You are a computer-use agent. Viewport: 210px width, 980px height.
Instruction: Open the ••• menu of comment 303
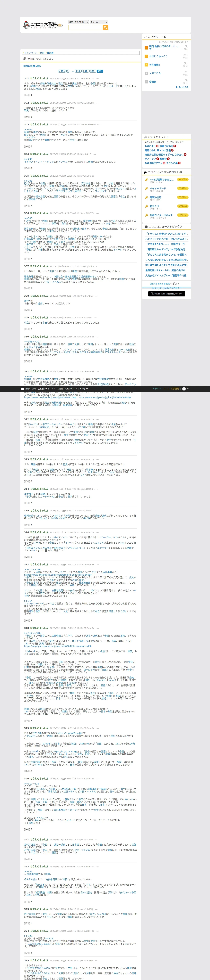pyautogui.click(x=99, y=124)
